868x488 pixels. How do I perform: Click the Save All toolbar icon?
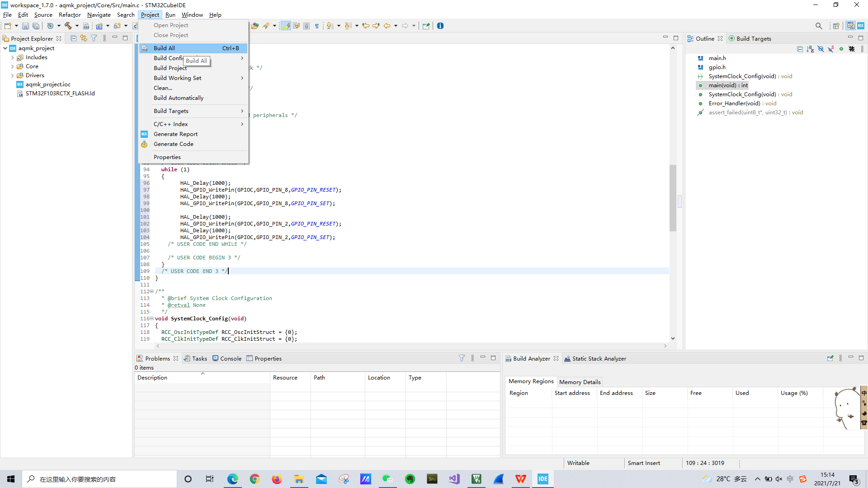36,26
